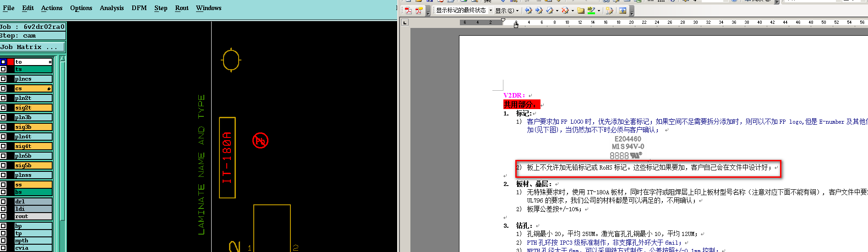Toggle the checkbox for layer pln2t
The image size is (868, 252).
[3, 98]
